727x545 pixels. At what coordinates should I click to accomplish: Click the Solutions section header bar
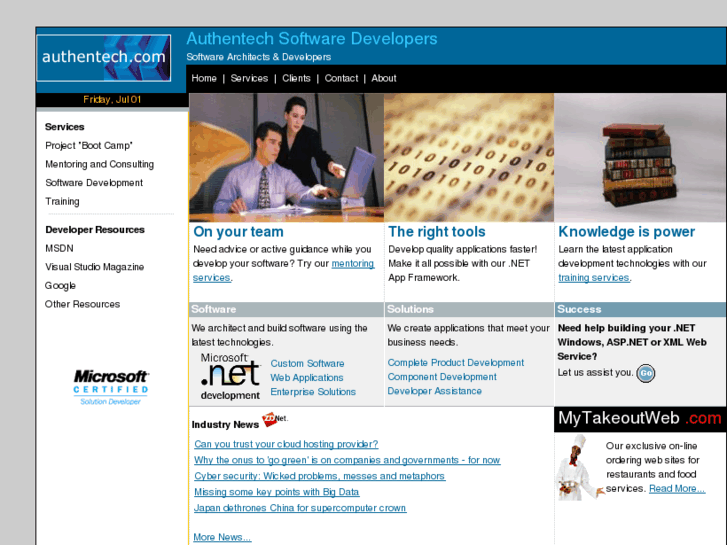coord(469,309)
